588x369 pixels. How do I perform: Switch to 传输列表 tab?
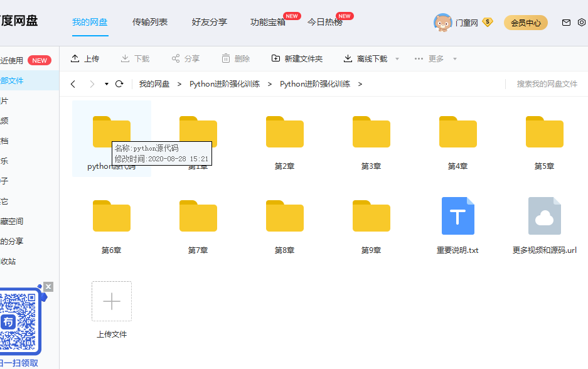(x=150, y=22)
